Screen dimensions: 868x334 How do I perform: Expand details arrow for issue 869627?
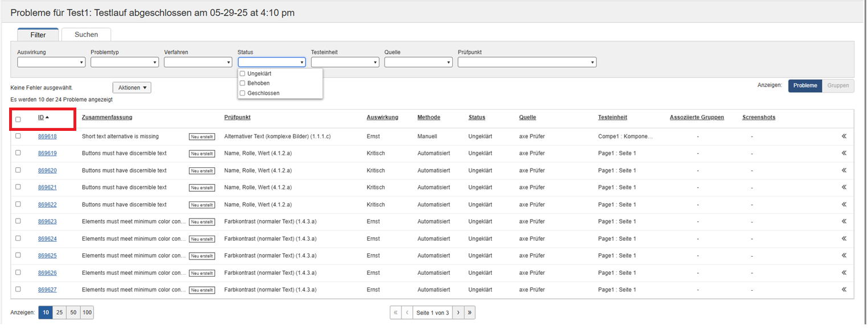pos(844,290)
